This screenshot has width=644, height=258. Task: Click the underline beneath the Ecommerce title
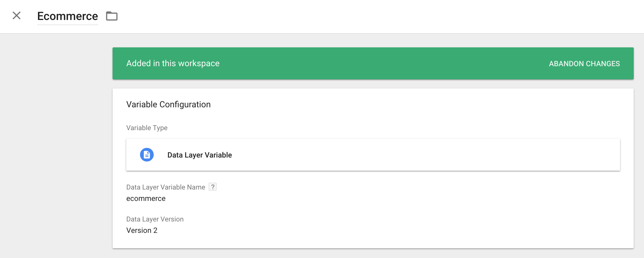(x=67, y=25)
